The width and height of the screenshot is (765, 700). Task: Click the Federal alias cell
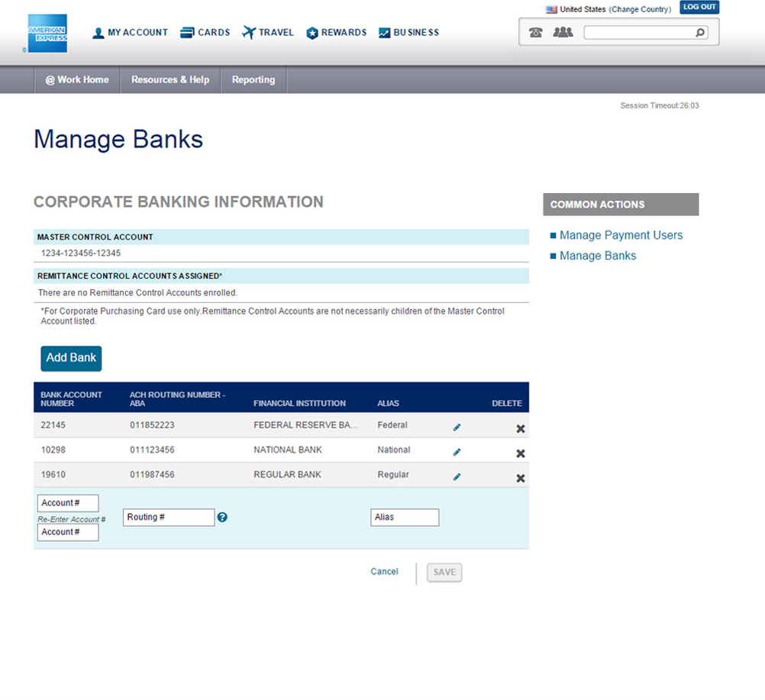(392, 425)
